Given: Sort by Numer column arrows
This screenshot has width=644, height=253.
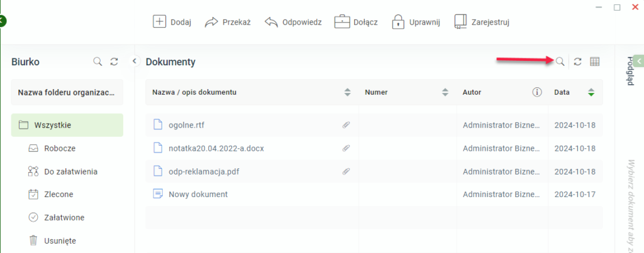Looking at the screenshot, I should (x=445, y=93).
